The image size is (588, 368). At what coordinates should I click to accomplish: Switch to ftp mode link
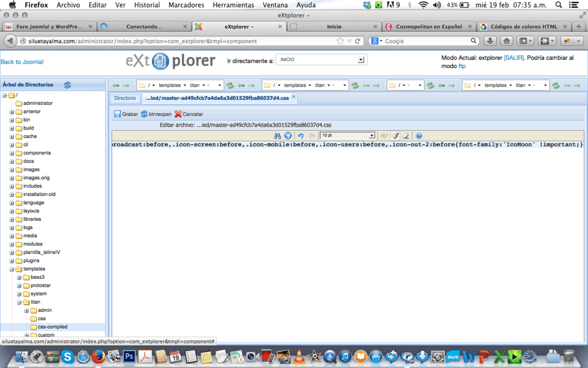pyautogui.click(x=462, y=66)
